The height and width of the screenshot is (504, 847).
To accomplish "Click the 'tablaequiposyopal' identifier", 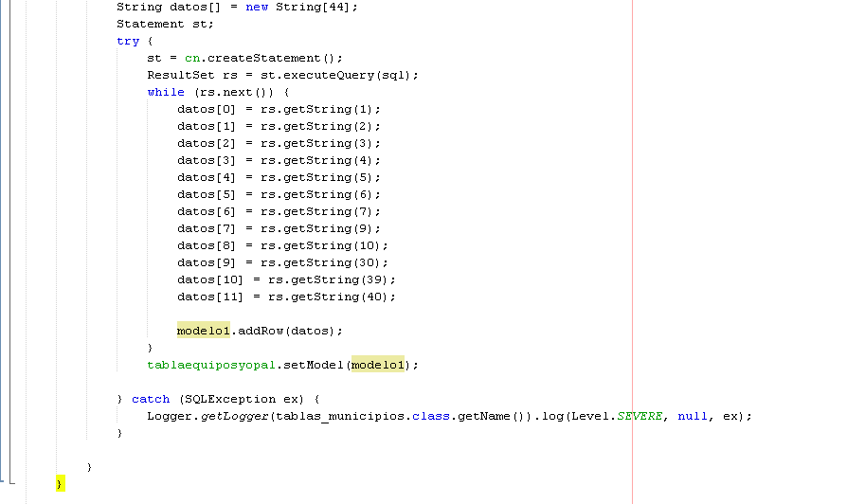I will click(210, 365).
